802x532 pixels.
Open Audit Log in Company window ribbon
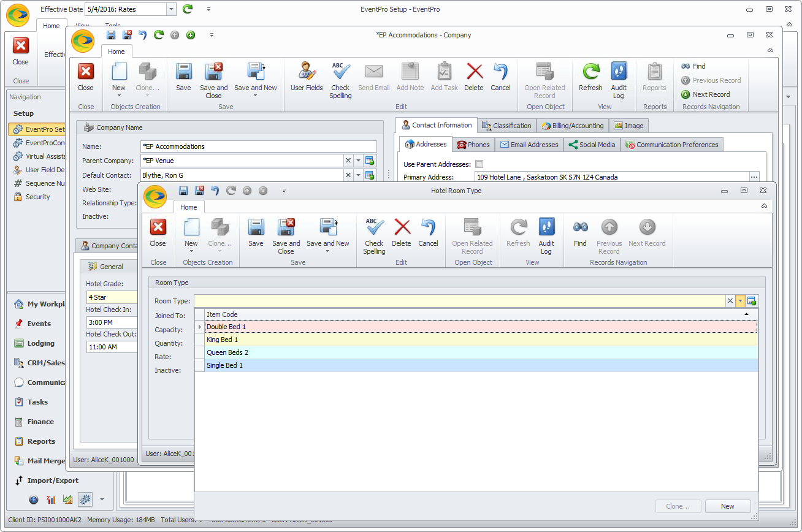[619, 81]
